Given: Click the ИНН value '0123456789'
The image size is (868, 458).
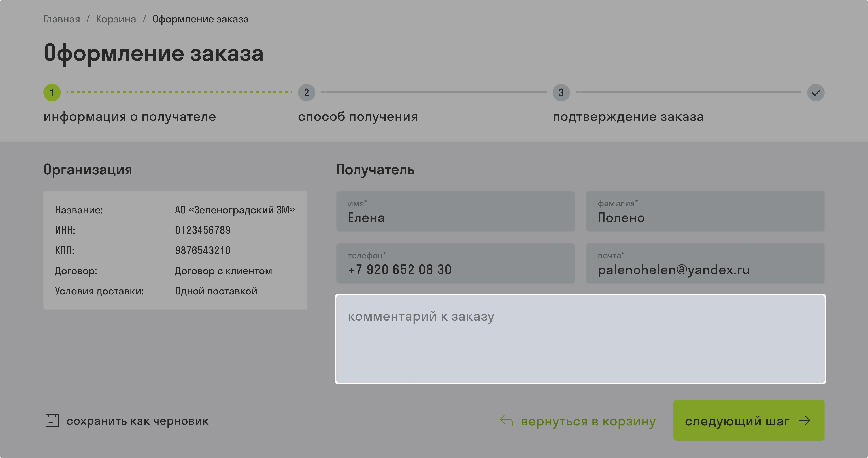Looking at the screenshot, I should (203, 230).
